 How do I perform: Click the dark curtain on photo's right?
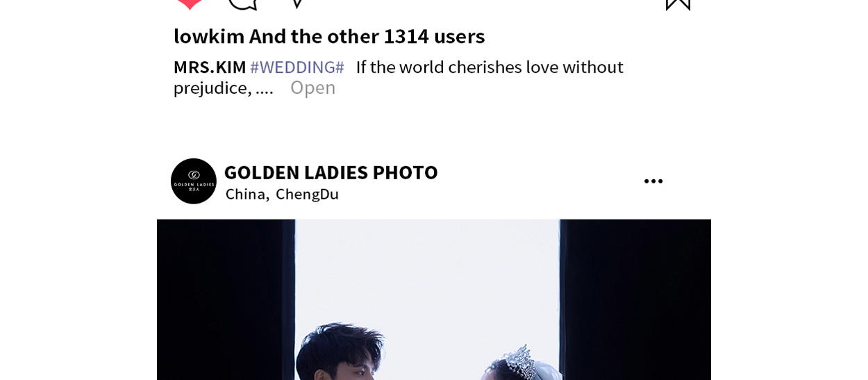coord(635,299)
